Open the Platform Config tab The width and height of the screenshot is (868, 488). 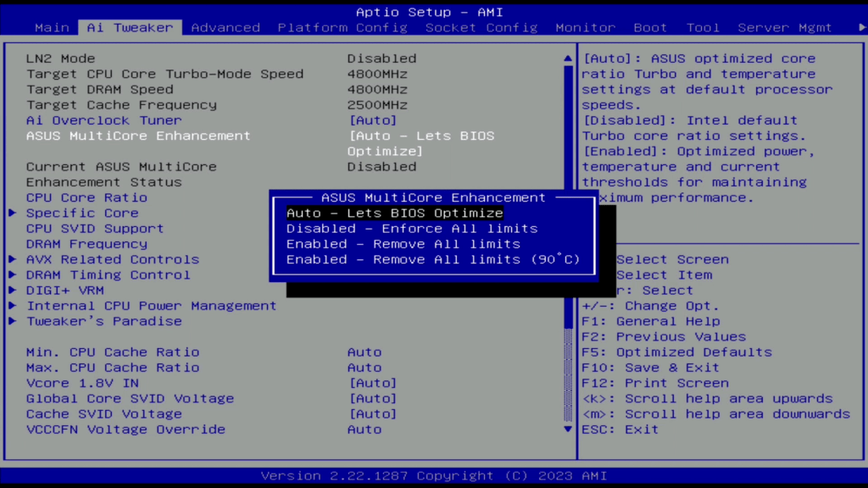(x=342, y=28)
